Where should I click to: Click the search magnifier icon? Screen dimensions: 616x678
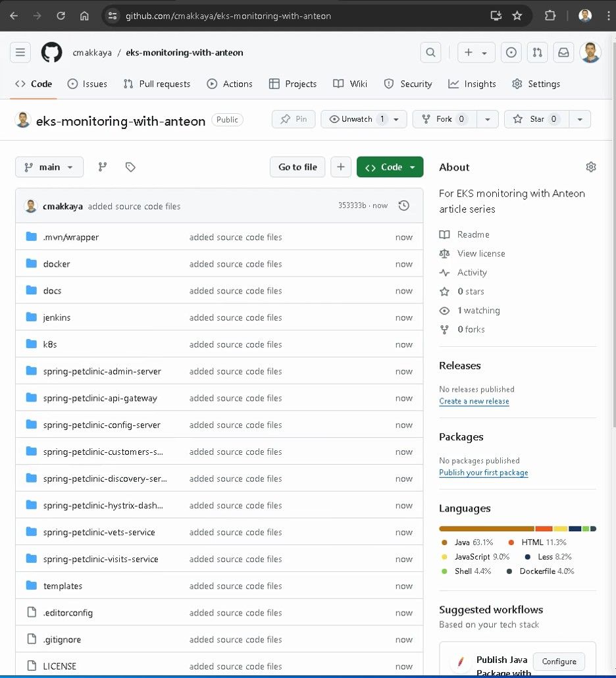click(430, 53)
